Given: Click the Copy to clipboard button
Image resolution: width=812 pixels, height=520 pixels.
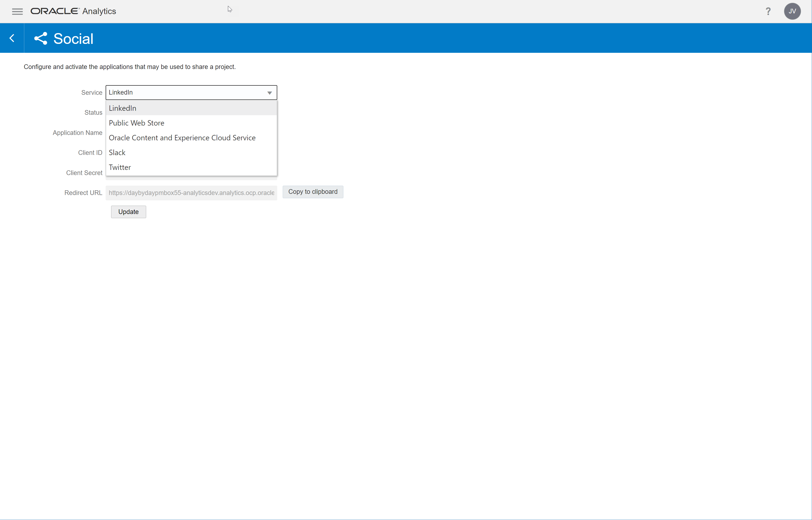Looking at the screenshot, I should pyautogui.click(x=313, y=192).
